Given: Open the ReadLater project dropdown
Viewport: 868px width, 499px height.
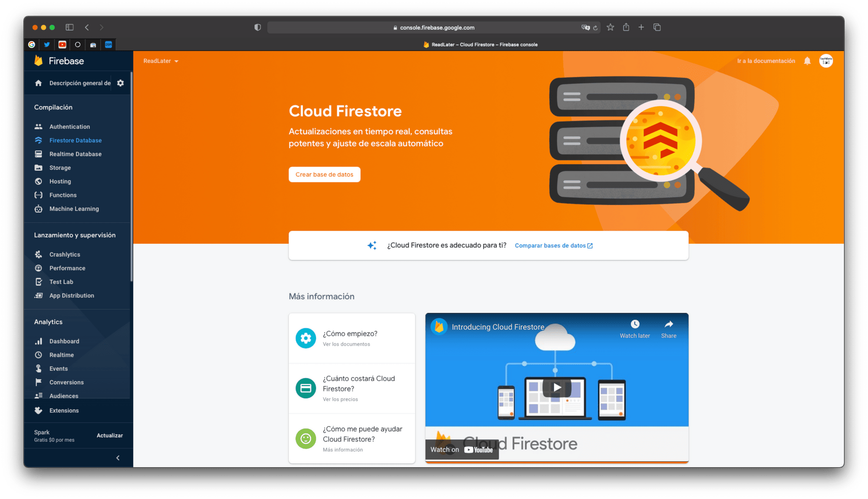Looking at the screenshot, I should coord(161,61).
